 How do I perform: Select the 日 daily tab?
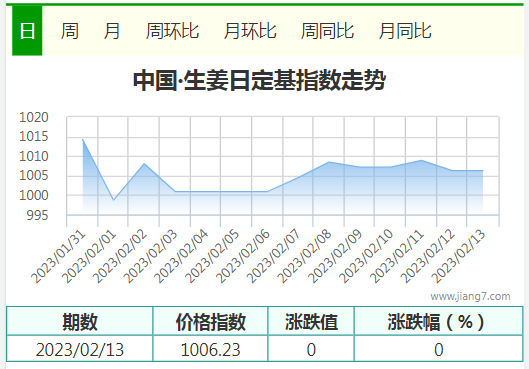coord(27,31)
